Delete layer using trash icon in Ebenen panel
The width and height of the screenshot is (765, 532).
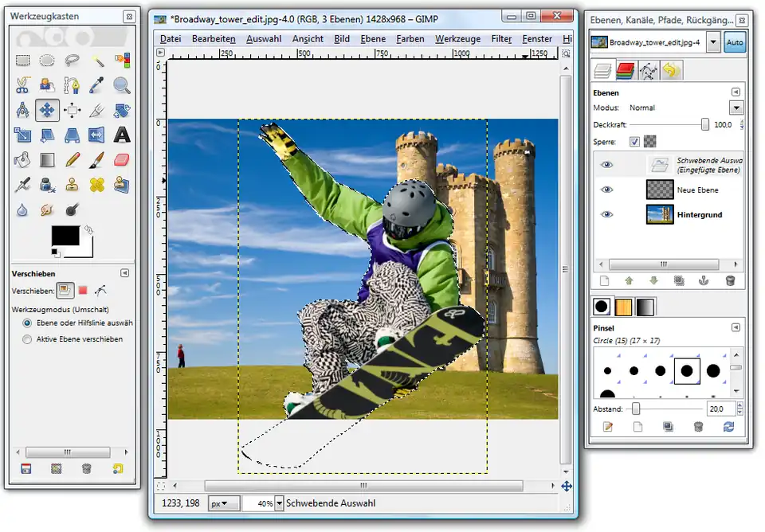tap(729, 280)
